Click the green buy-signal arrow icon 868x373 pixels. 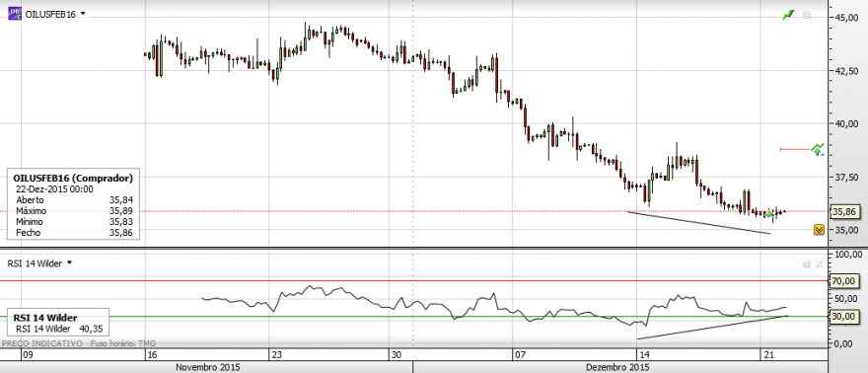coord(817,149)
